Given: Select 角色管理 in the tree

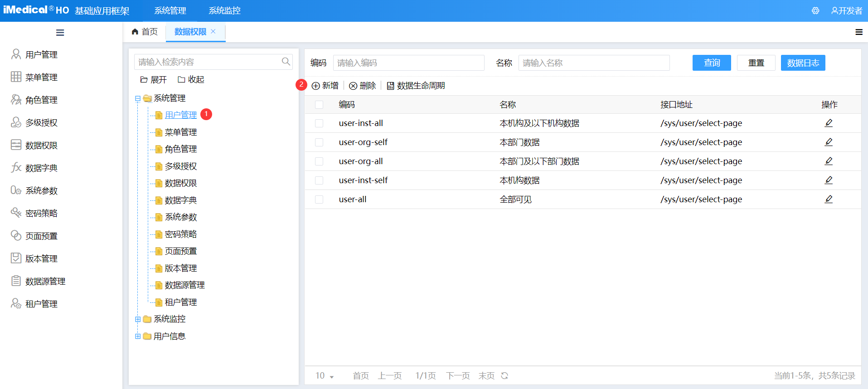Looking at the screenshot, I should click(x=181, y=149).
